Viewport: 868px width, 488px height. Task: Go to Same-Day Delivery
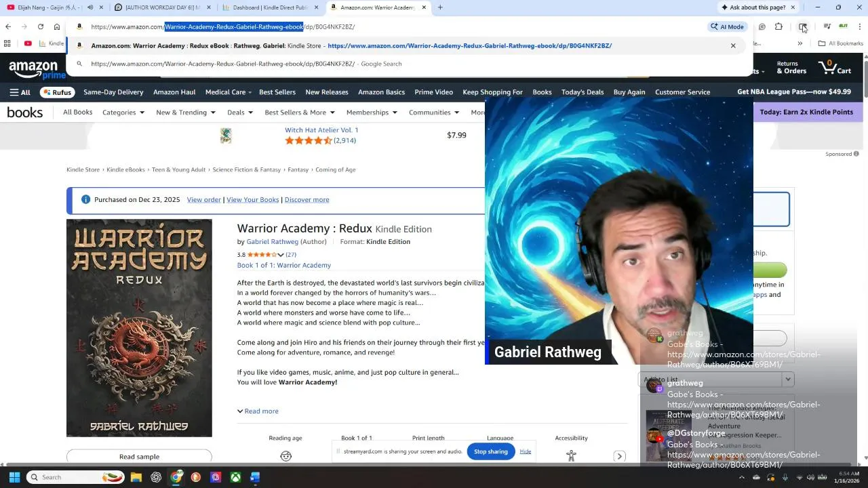point(113,92)
